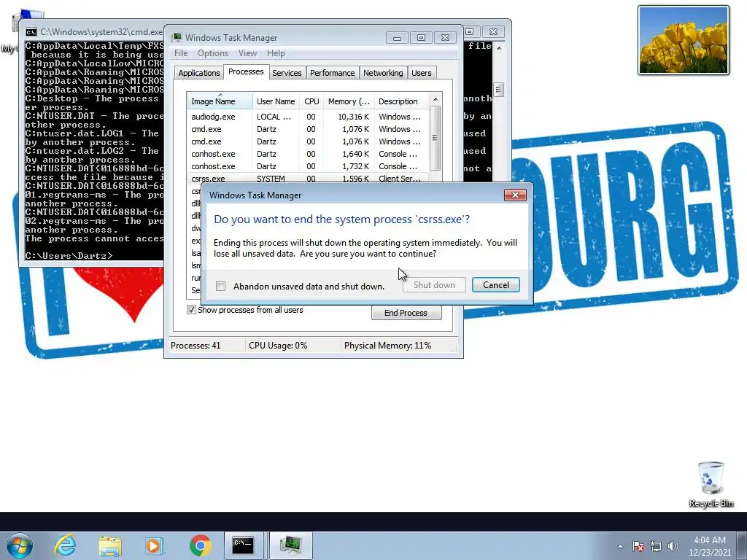Switch to the Networking tab
Image resolution: width=747 pixels, height=560 pixels.
[383, 73]
